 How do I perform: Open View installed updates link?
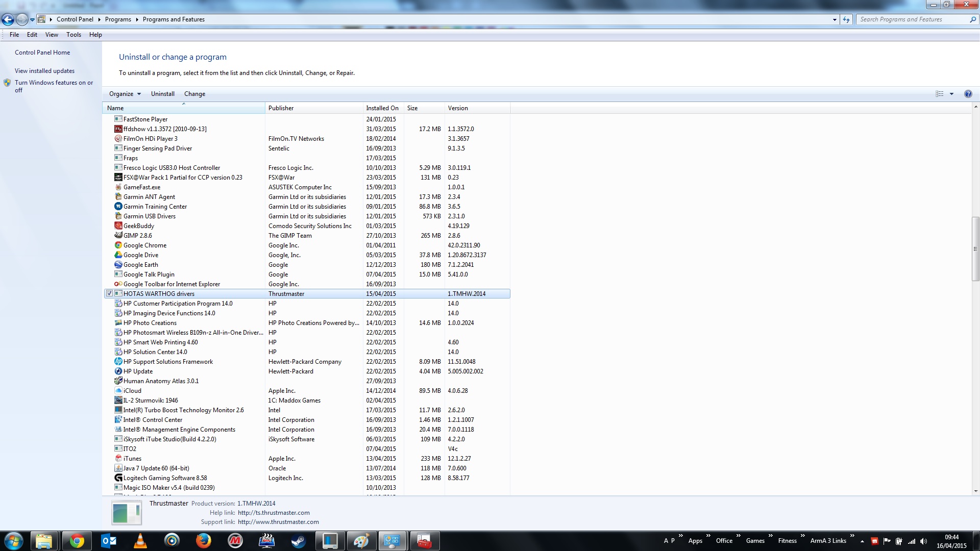pos(44,71)
